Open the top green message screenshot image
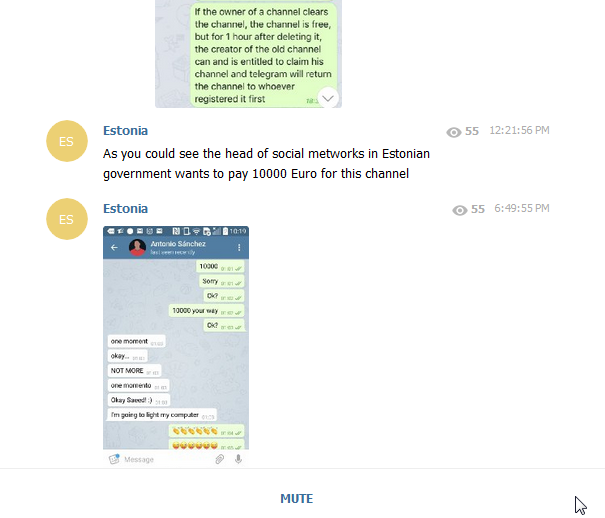 (x=248, y=54)
